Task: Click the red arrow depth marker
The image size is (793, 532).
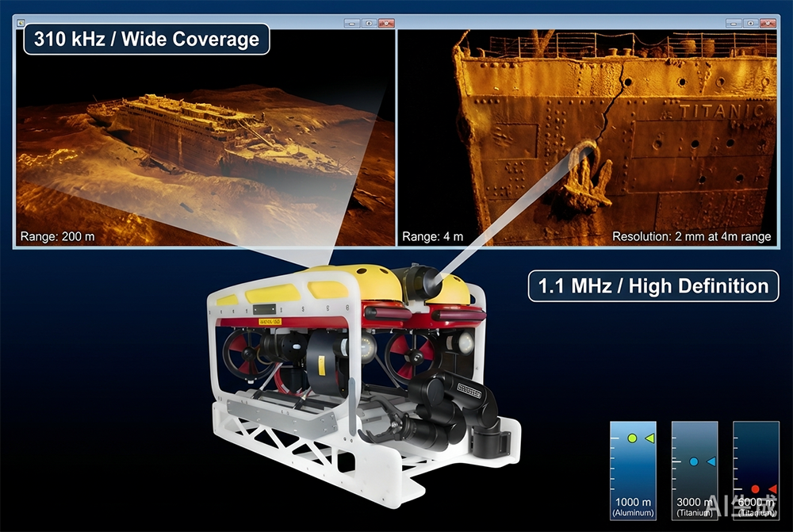Action: (x=772, y=488)
